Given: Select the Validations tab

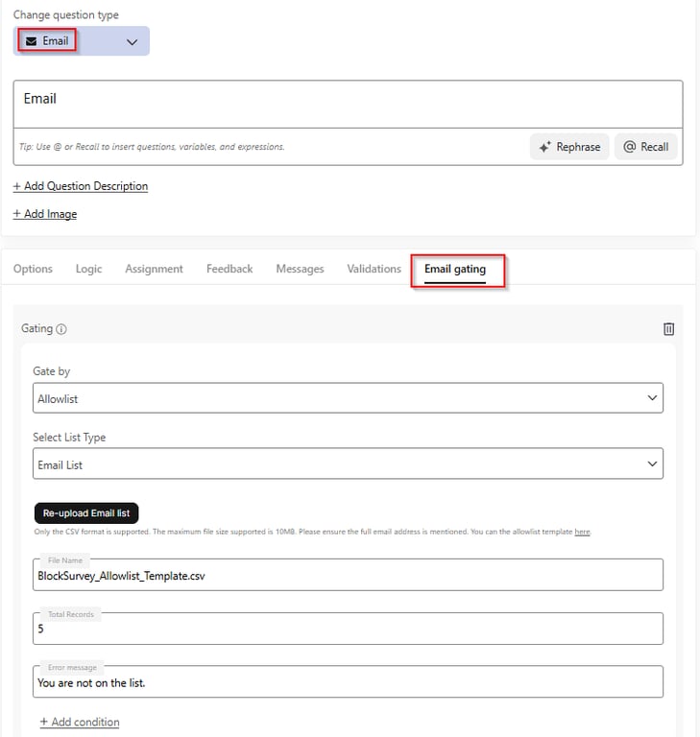Looking at the screenshot, I should (374, 269).
